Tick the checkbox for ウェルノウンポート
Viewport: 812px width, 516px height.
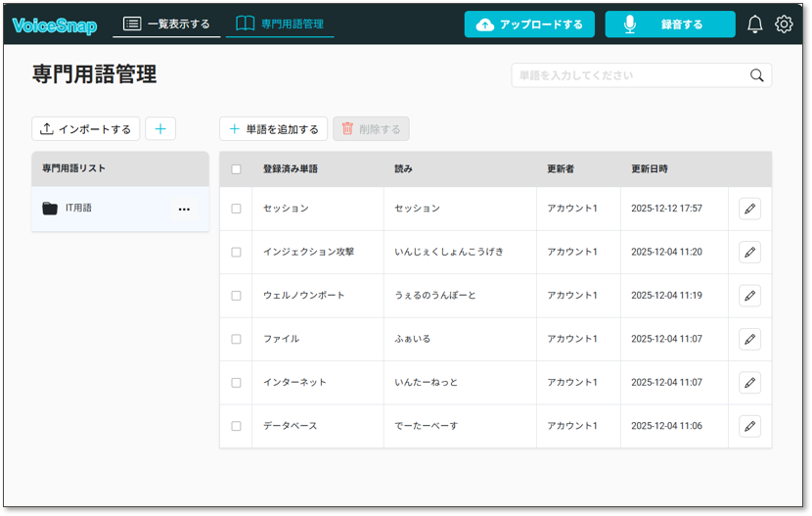236,296
